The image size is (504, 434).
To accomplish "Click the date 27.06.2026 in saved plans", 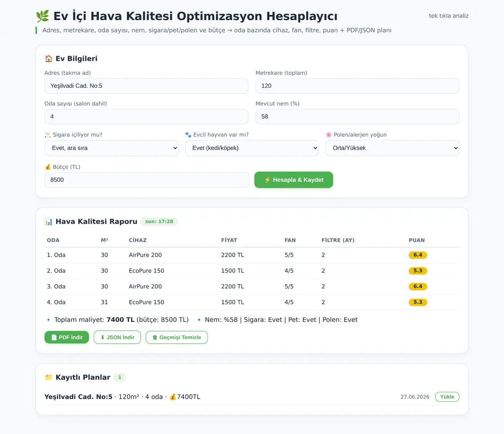I will tap(415, 397).
